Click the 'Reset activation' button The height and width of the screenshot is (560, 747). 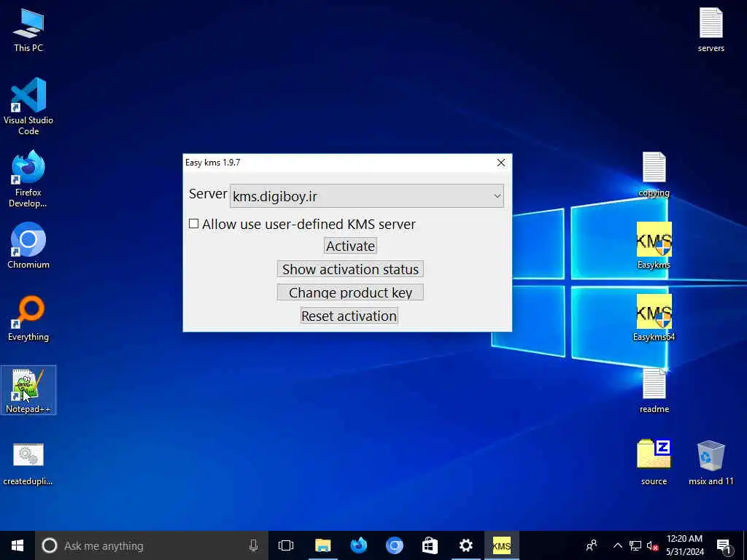(349, 316)
